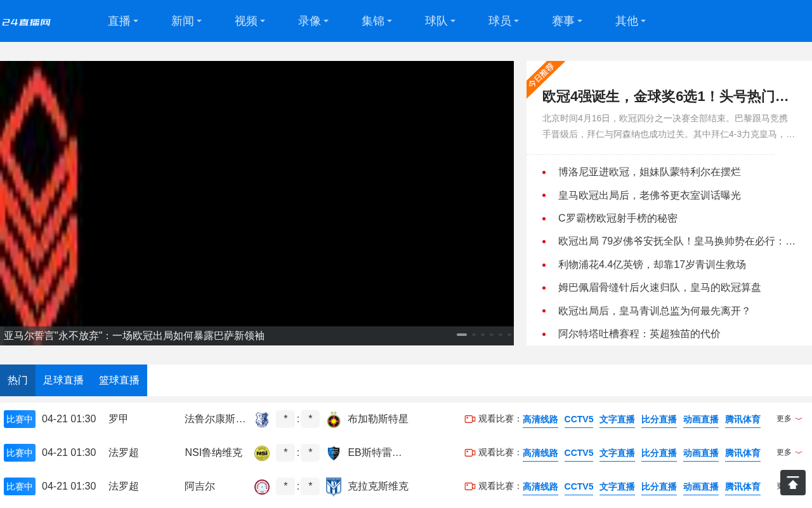Viewport: 812px width, 508px height.
Task: Read the article C罗霸榜欧冠射手榜的秘密
Action: click(617, 218)
